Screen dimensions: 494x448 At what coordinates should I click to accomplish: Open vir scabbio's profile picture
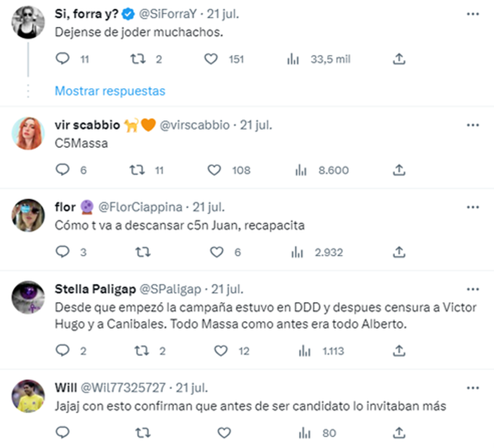point(28,133)
